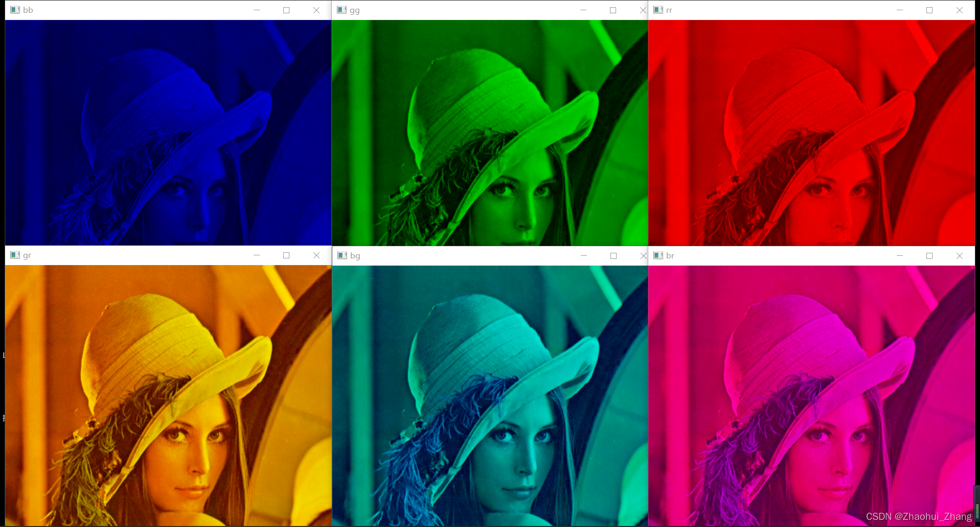Close the bb window
Screen dimensions: 980x527
(x=316, y=10)
